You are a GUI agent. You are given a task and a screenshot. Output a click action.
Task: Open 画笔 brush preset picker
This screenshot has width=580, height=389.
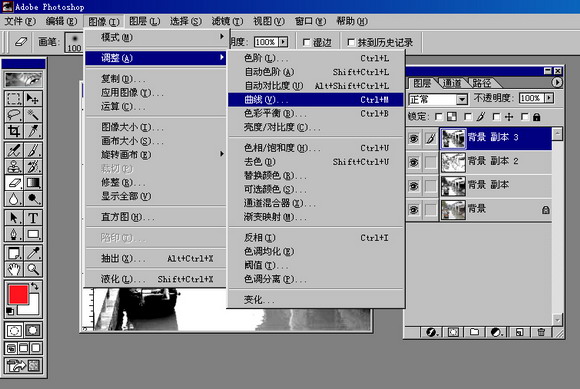[74, 42]
